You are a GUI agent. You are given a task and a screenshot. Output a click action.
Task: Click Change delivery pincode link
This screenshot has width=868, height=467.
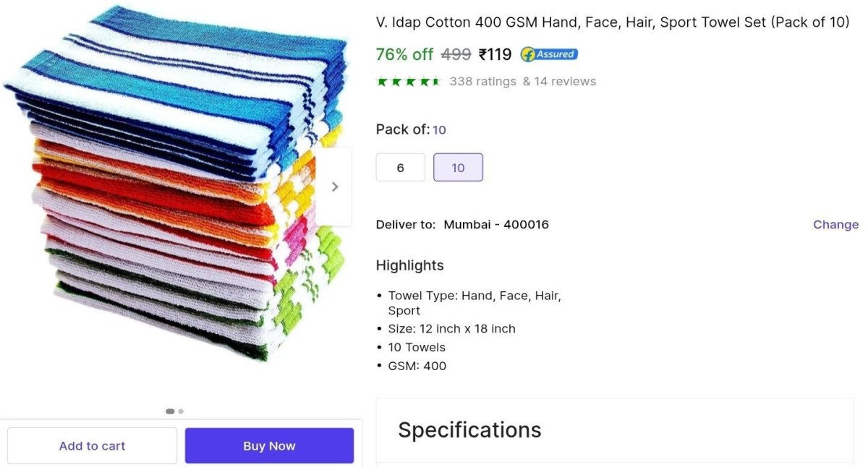[x=835, y=224]
